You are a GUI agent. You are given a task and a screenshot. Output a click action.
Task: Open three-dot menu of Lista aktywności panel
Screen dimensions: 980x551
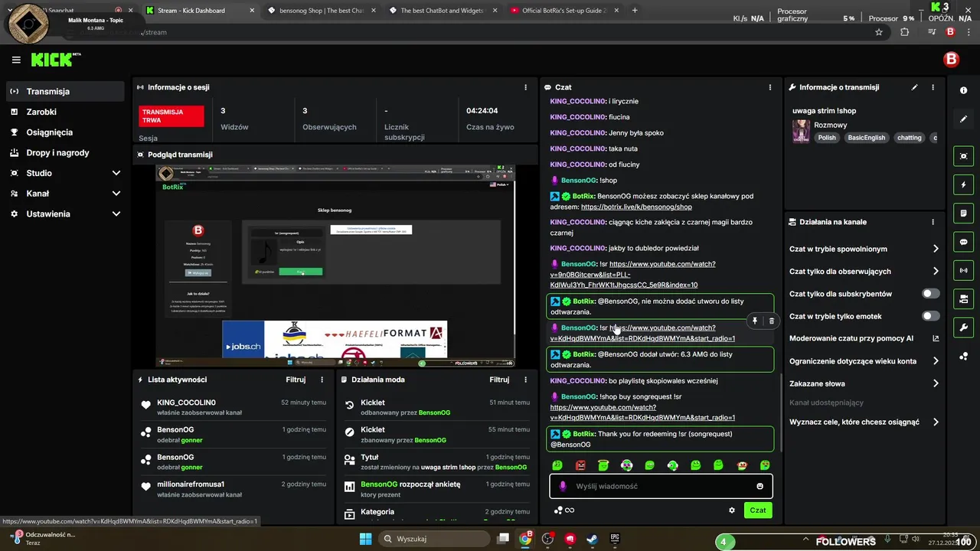pyautogui.click(x=322, y=380)
